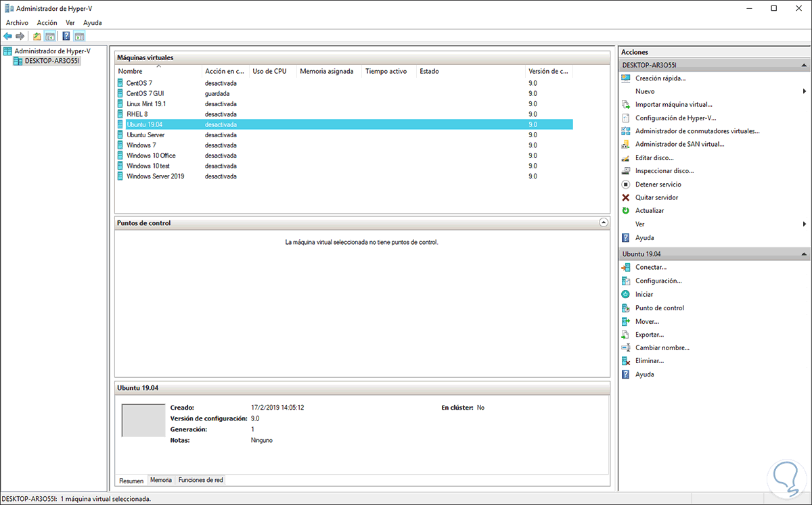Click Configuración icon under Ubuntu 19.04
Image resolution: width=812 pixels, height=505 pixels.
(x=626, y=281)
